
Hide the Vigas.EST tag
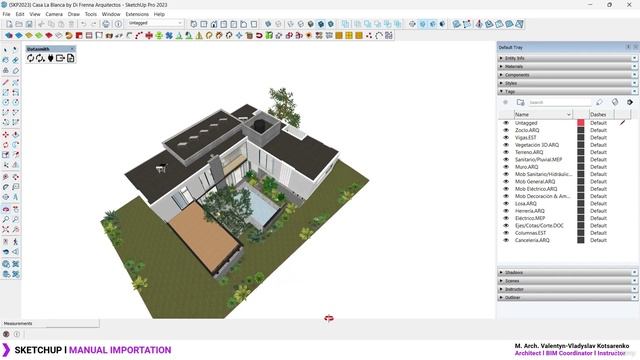point(506,138)
